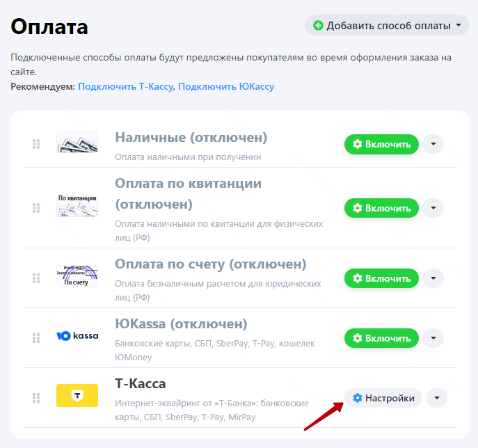Click the Оплата page heading
This screenshot has height=448, width=478.
pyautogui.click(x=49, y=27)
